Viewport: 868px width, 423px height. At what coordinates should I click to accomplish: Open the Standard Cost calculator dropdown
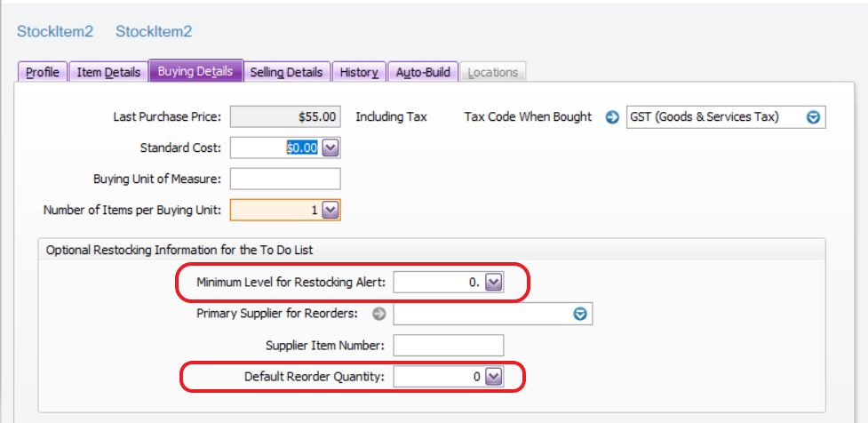point(330,148)
